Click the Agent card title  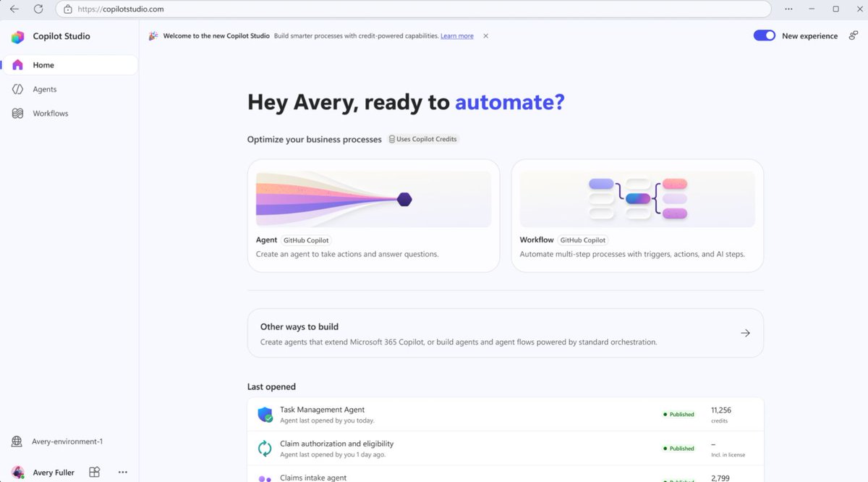[266, 240]
